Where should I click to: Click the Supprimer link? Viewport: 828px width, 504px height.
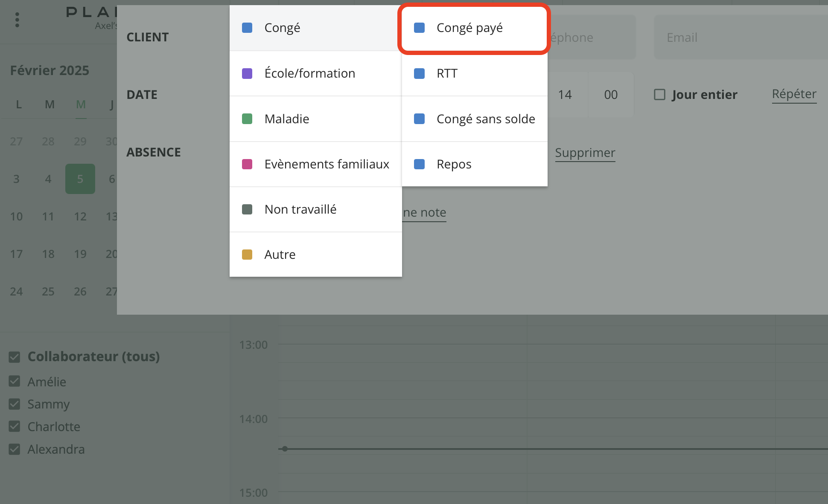point(585,153)
